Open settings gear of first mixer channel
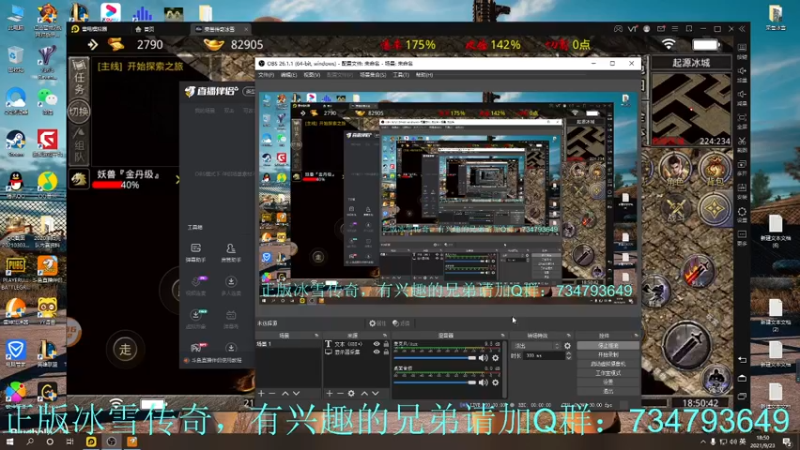This screenshot has width=800, height=450. [x=495, y=358]
